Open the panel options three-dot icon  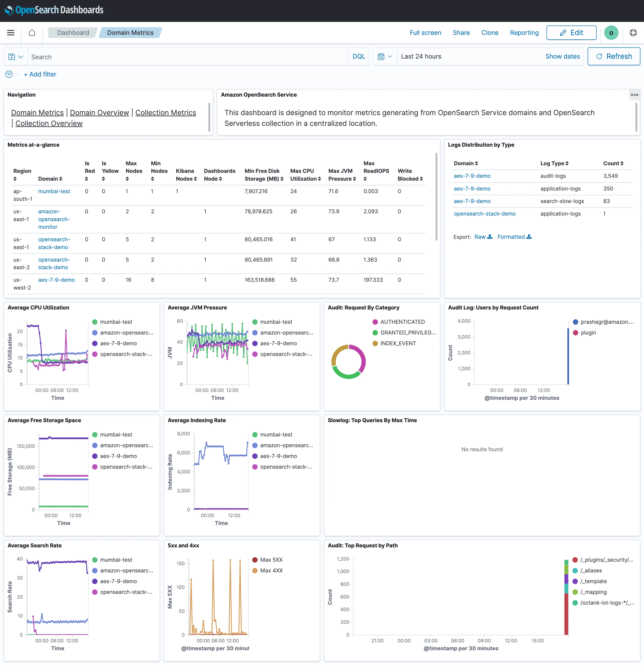[634, 95]
